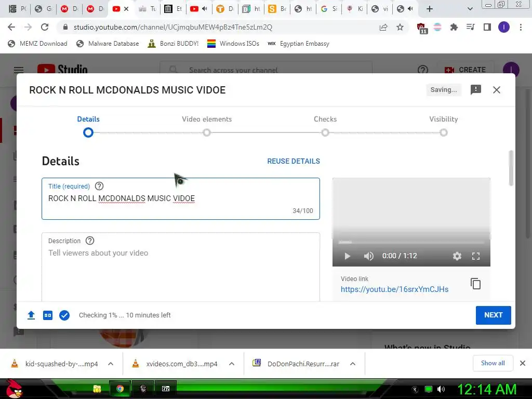Reload the page in Chrome
This screenshot has width=532, height=399.
[x=45, y=27]
